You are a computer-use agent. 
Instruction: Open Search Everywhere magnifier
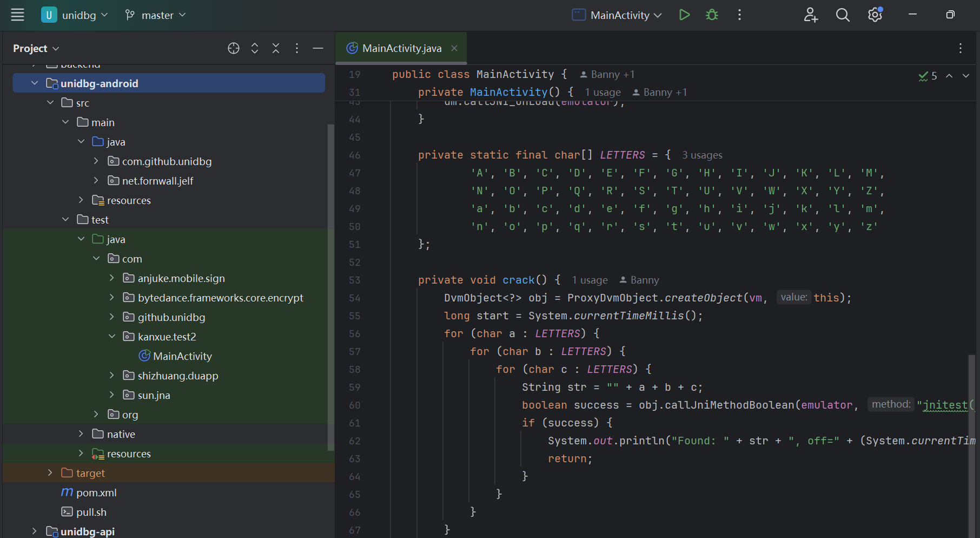pyautogui.click(x=843, y=15)
